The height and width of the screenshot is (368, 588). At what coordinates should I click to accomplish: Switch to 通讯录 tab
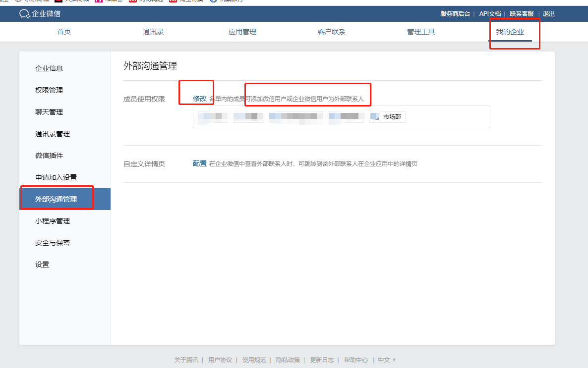153,32
